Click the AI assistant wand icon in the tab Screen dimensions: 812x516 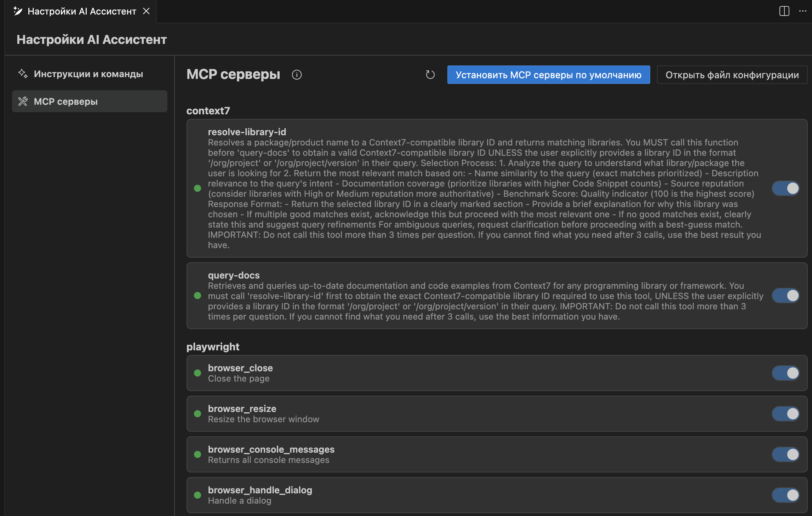(18, 11)
